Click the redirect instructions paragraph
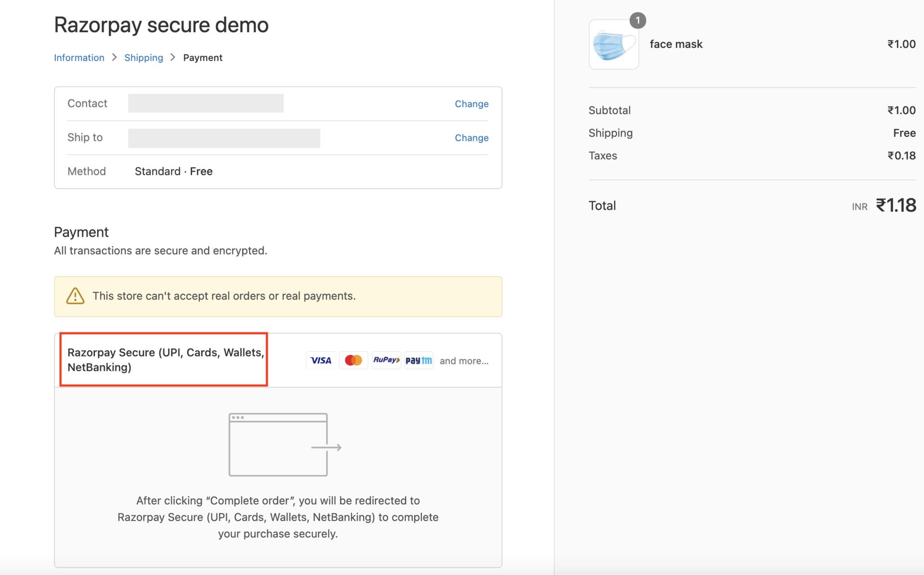Image resolution: width=924 pixels, height=575 pixels. click(x=278, y=517)
